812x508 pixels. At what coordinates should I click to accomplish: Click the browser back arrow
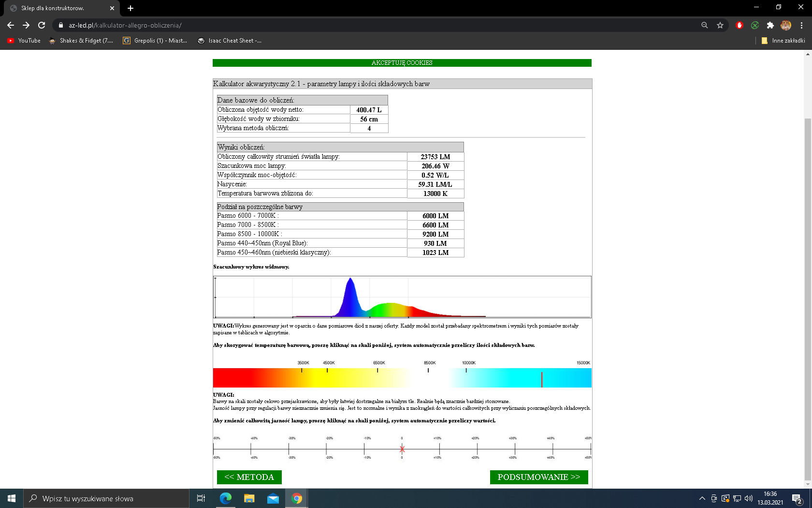pos(11,25)
